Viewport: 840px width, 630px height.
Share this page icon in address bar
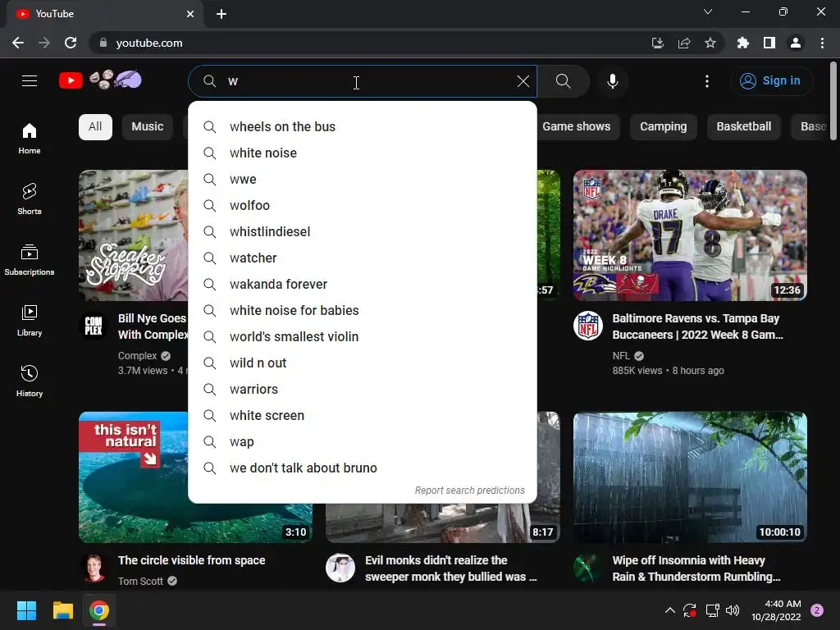(x=684, y=43)
